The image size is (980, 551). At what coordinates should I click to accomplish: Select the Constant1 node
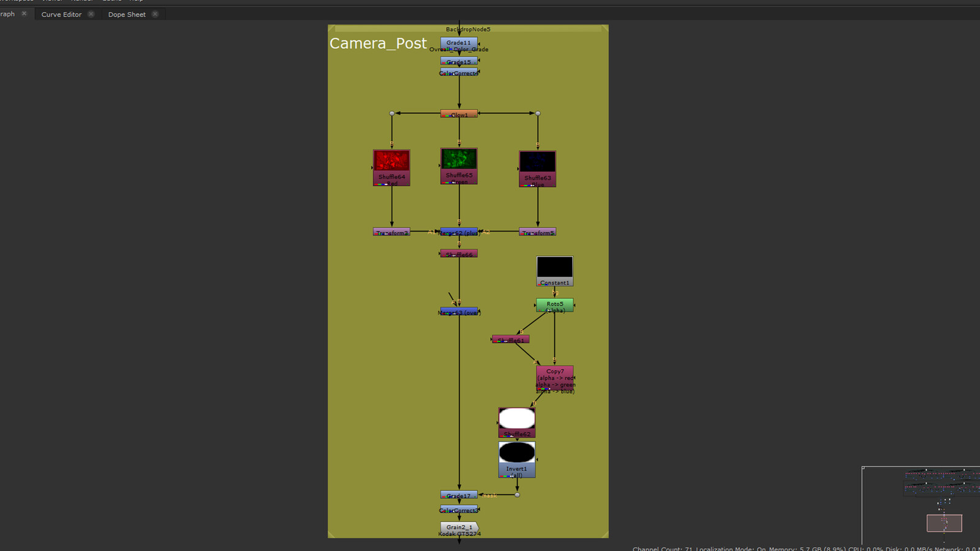[x=555, y=271]
